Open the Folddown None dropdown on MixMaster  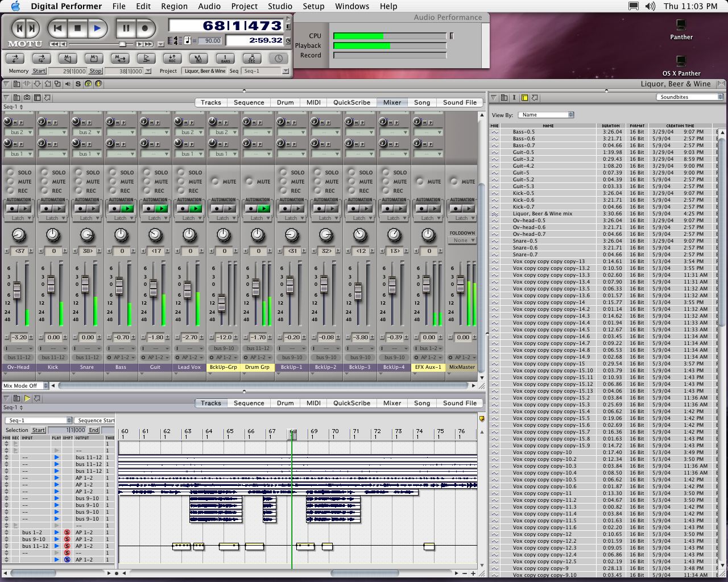point(462,240)
